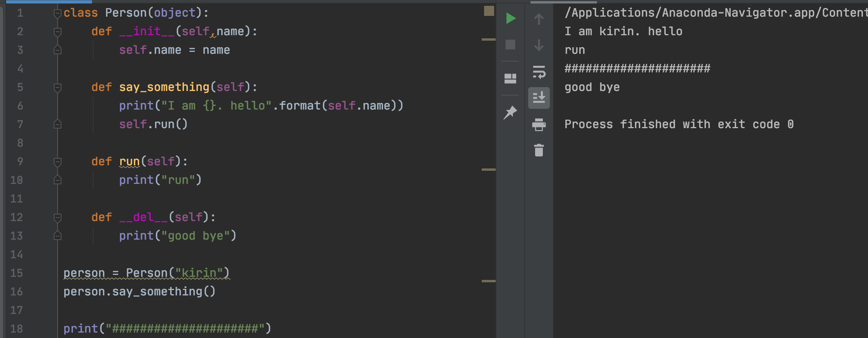Click person = Person("kirin") on line 15

[x=147, y=273]
